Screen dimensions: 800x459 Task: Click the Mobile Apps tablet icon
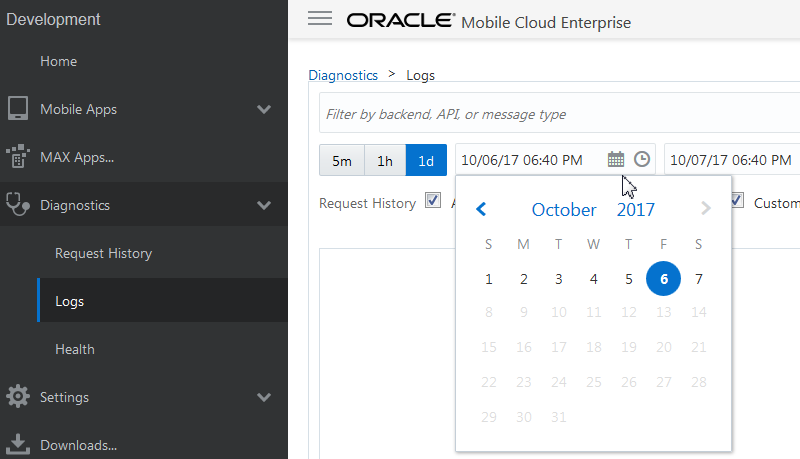(17, 109)
